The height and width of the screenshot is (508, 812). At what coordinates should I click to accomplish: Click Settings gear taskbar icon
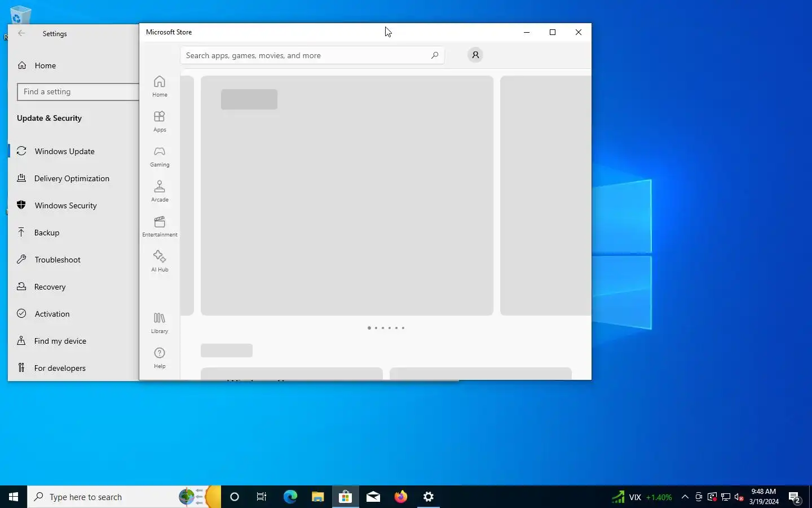coord(429,497)
